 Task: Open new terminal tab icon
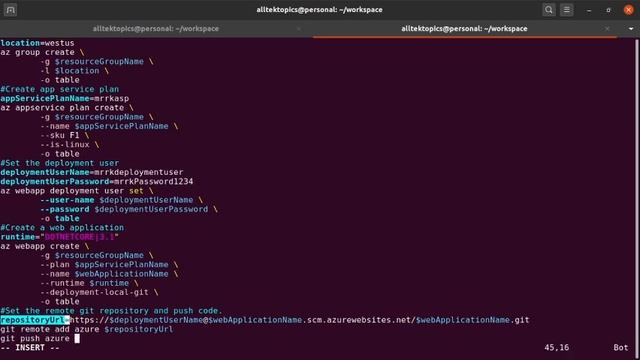pos(10,9)
